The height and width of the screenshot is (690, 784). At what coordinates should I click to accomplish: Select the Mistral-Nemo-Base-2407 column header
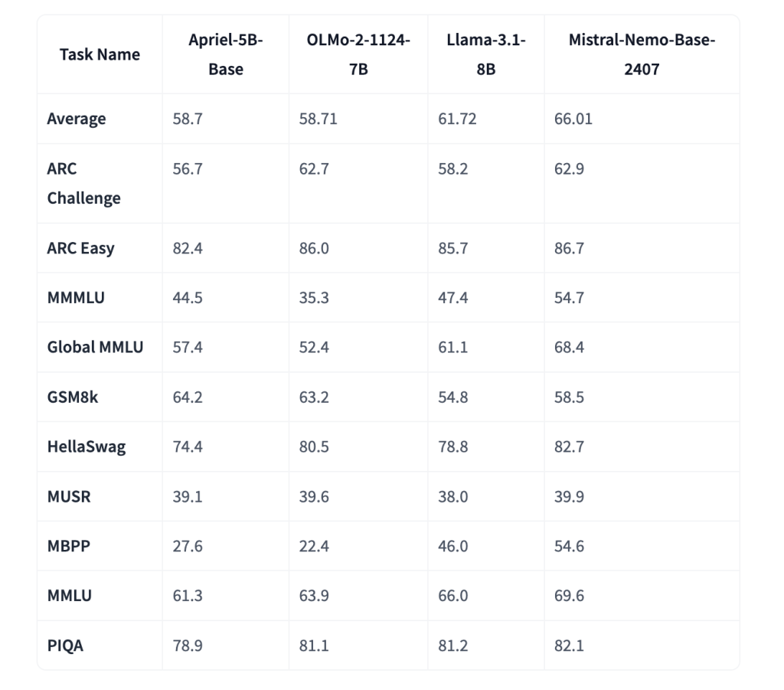(642, 54)
